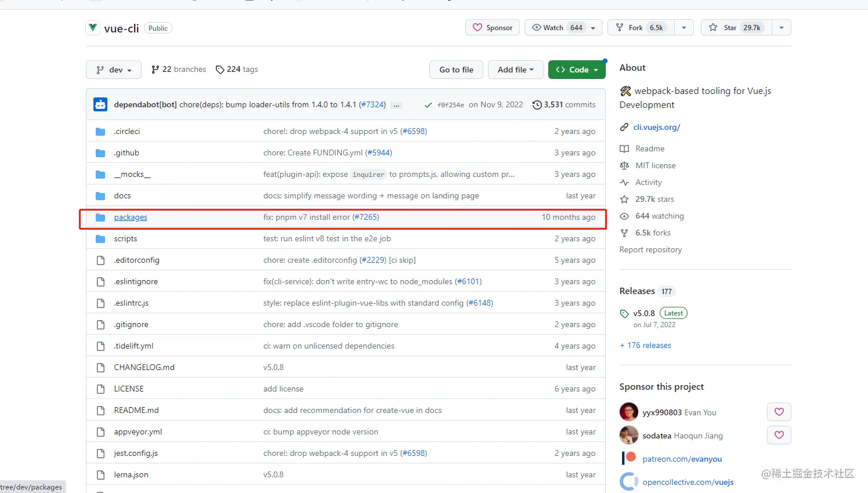Click the LICENSE file icon

[100, 389]
